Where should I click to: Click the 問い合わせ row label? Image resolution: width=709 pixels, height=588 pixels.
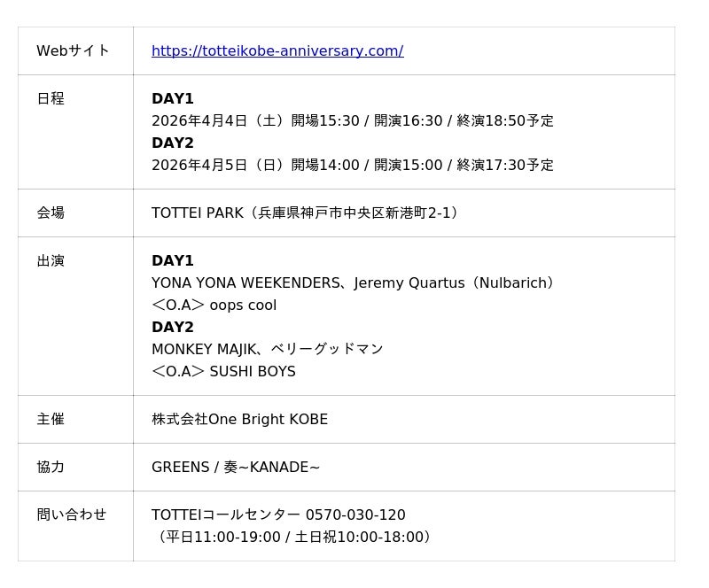(71, 515)
